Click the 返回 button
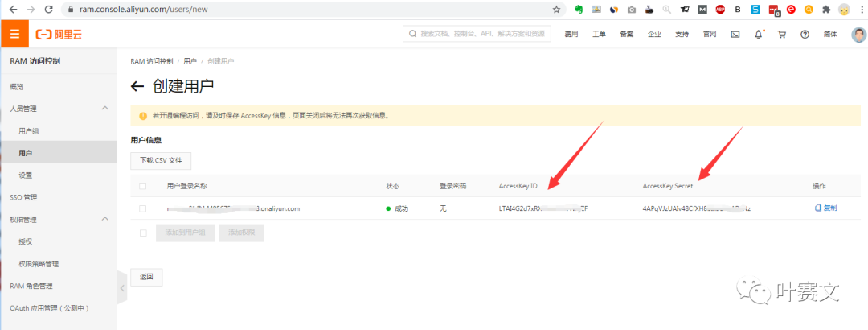The height and width of the screenshot is (330, 868). [x=146, y=277]
